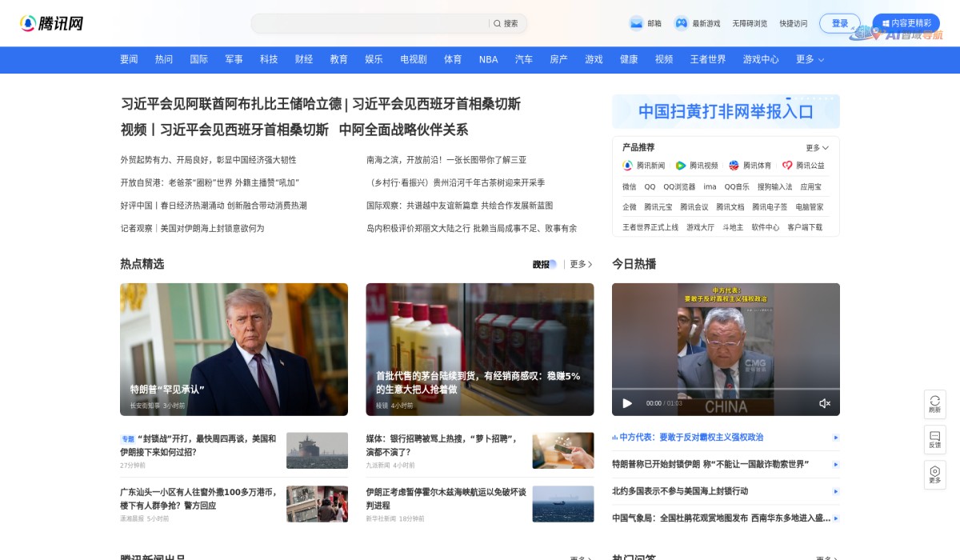960x560 pixels.
Task: Expand the 更多 dropdown in the navigation bar
Action: (809, 59)
